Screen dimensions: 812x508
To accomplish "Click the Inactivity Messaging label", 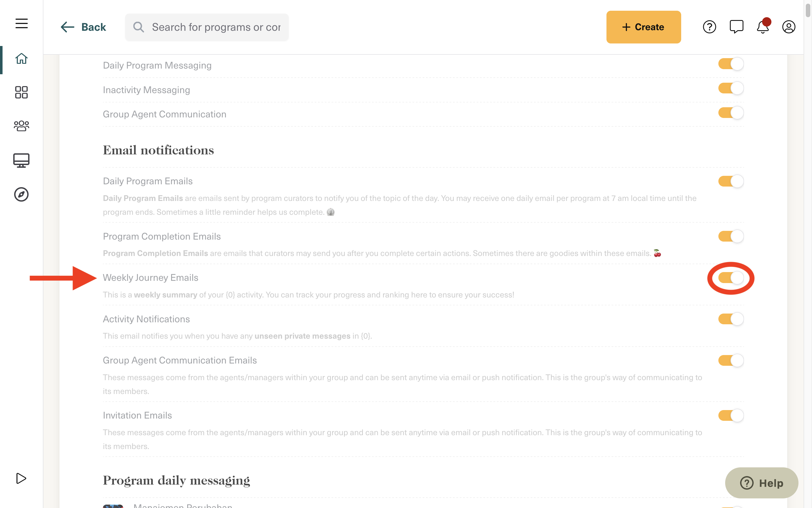I will click(146, 90).
